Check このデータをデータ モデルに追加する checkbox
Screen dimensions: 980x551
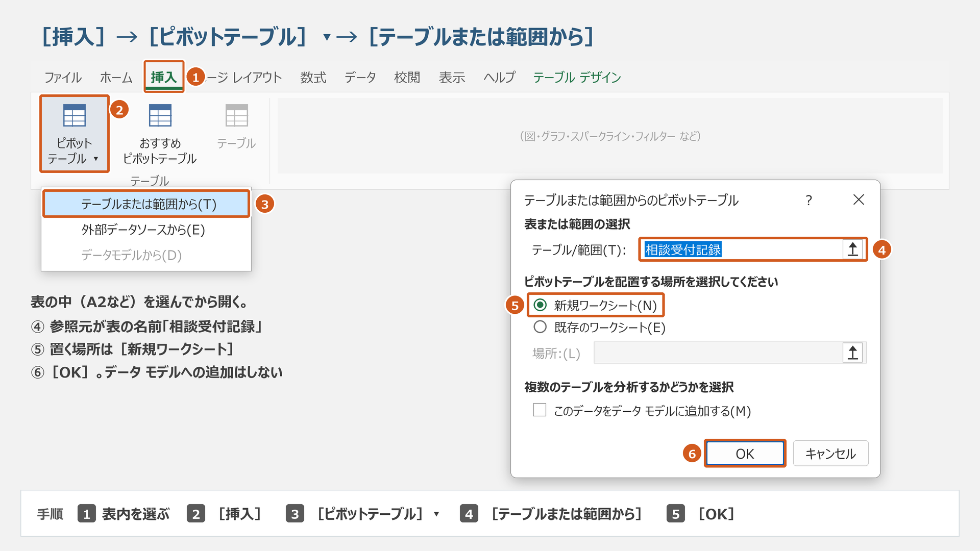click(540, 410)
